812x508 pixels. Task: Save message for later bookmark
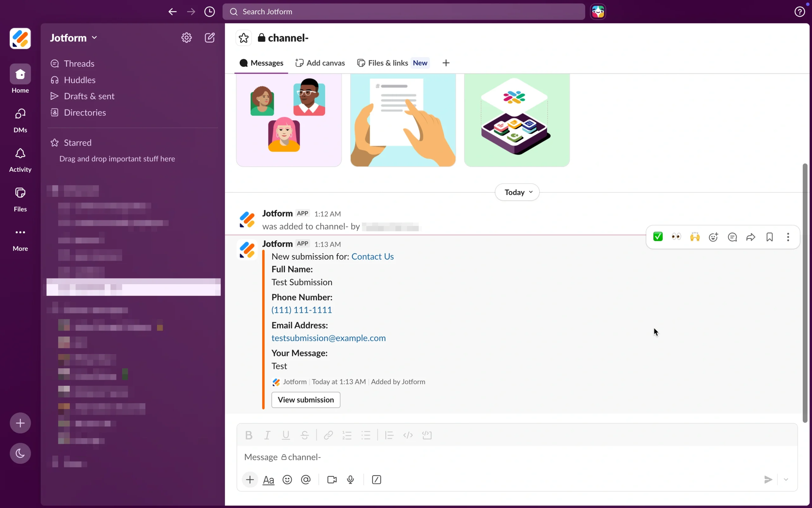point(769,237)
